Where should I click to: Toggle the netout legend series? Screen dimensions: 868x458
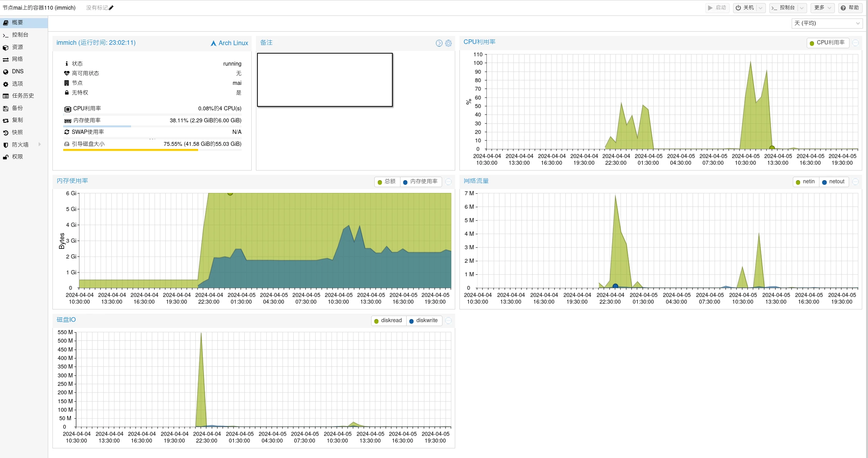pos(834,182)
